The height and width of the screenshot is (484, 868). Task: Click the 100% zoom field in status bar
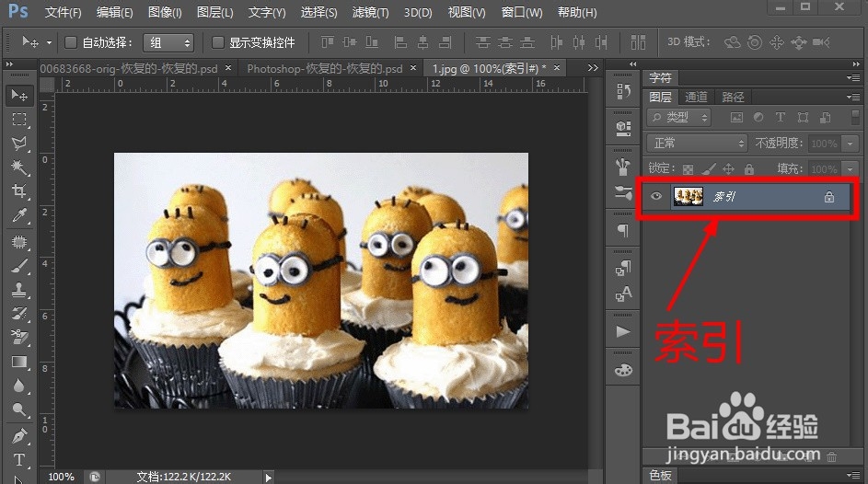(x=61, y=477)
